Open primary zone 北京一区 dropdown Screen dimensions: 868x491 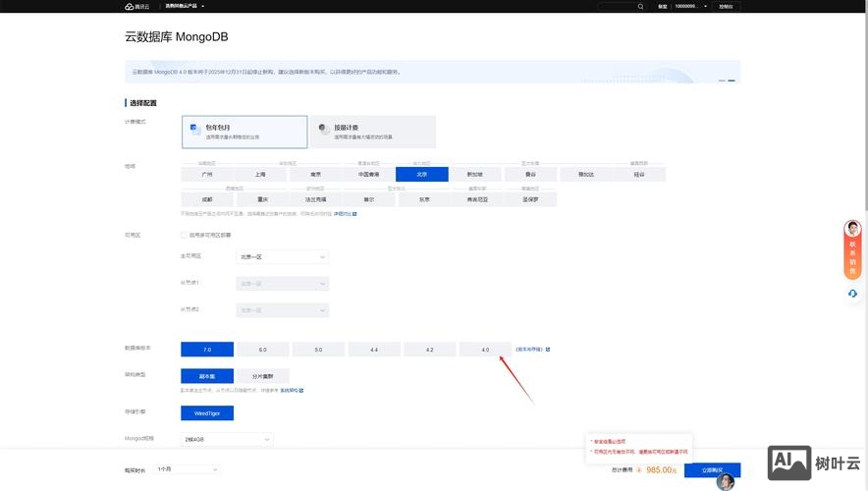pos(283,257)
